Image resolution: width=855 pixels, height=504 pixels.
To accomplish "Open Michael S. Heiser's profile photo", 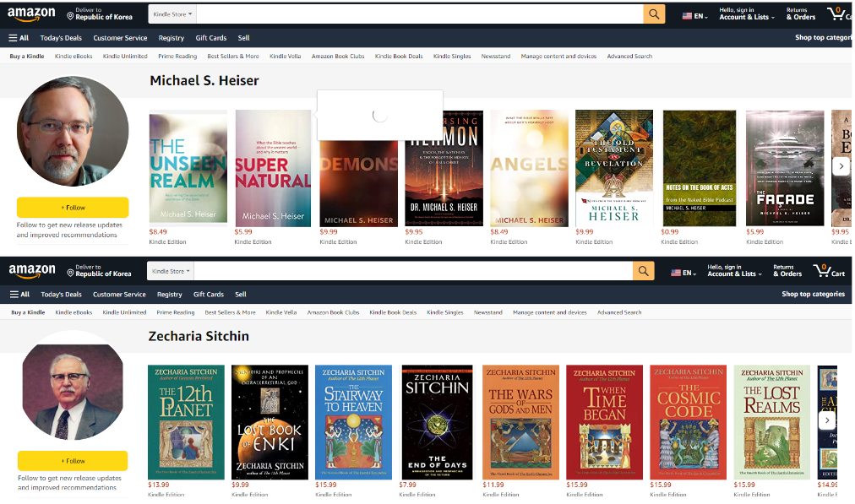I will coord(73,132).
